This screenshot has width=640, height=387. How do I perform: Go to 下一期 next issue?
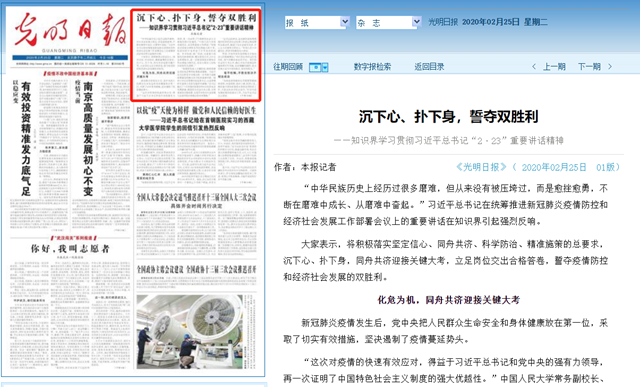589,67
